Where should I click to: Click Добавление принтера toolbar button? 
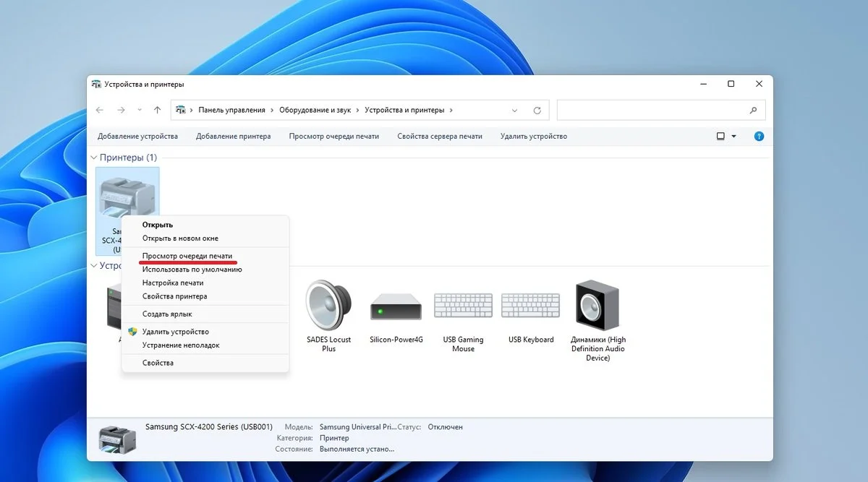[233, 136]
